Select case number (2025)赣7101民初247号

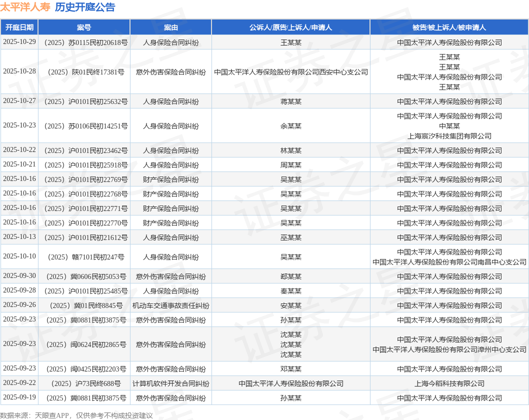point(86,257)
